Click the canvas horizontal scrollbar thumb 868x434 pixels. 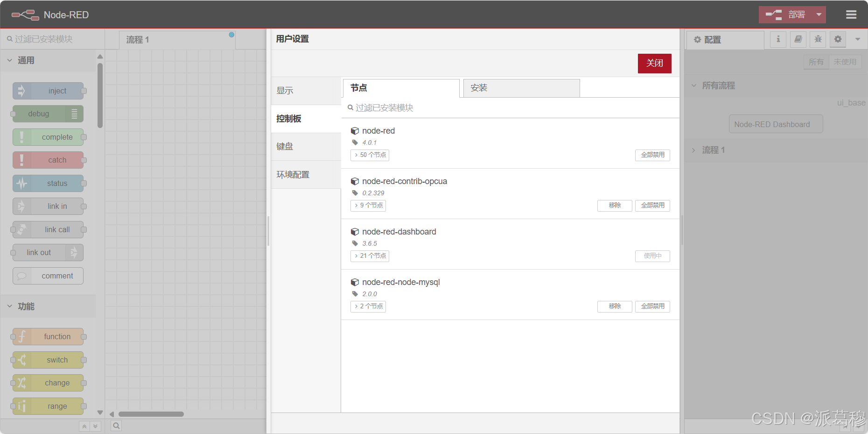151,414
